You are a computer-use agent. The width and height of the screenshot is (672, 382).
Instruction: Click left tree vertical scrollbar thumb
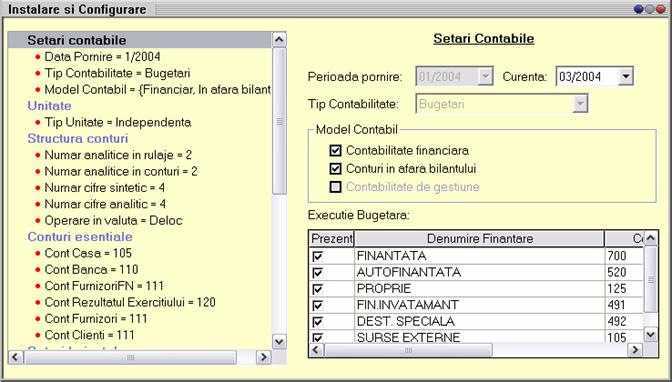pyautogui.click(x=279, y=121)
